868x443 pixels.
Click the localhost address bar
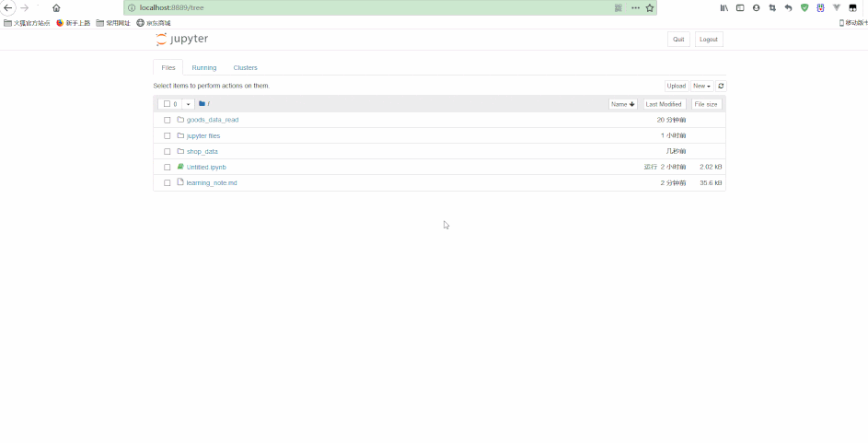(x=368, y=7)
